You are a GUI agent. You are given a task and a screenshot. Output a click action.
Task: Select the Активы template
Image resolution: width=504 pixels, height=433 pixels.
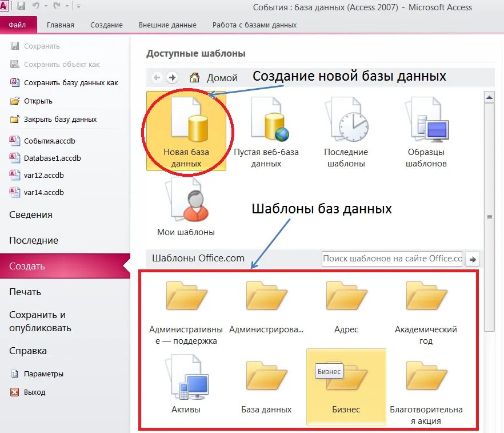186,383
